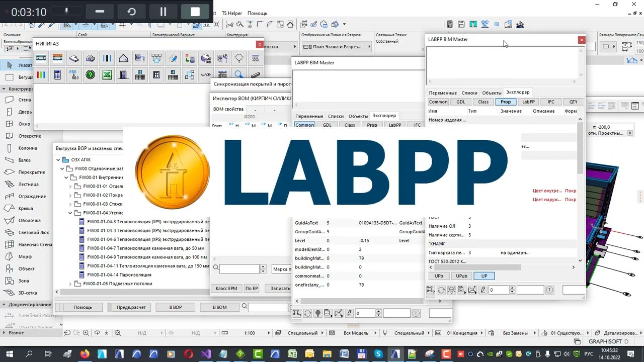Click the refresh icon in front LABPP BIM Master
The height and width of the screenshot is (362, 644).
(441, 290)
